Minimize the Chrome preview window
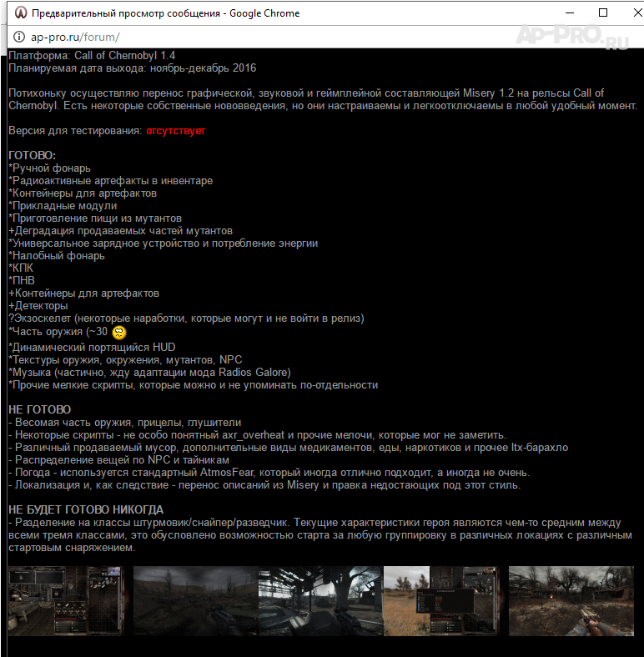Image resolution: width=644 pixels, height=657 pixels. (570, 13)
